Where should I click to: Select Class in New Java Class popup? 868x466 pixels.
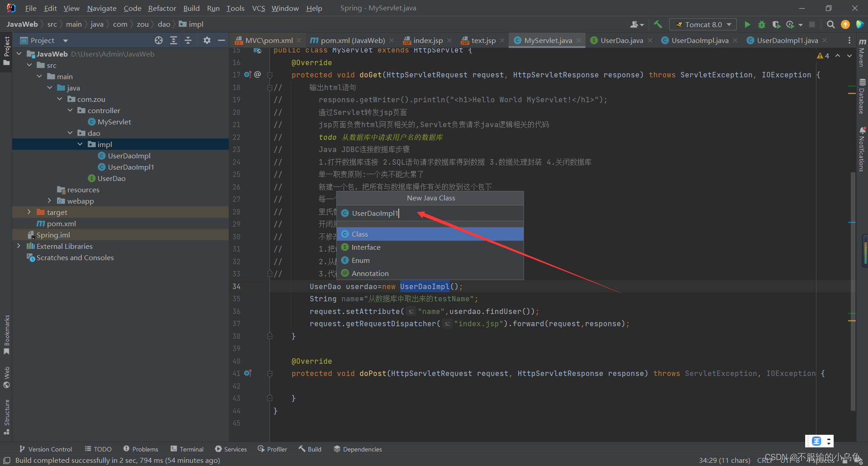430,234
